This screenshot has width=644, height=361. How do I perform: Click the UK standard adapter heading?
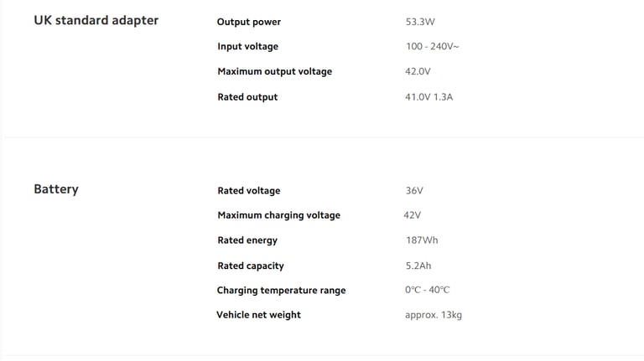pyautogui.click(x=96, y=20)
